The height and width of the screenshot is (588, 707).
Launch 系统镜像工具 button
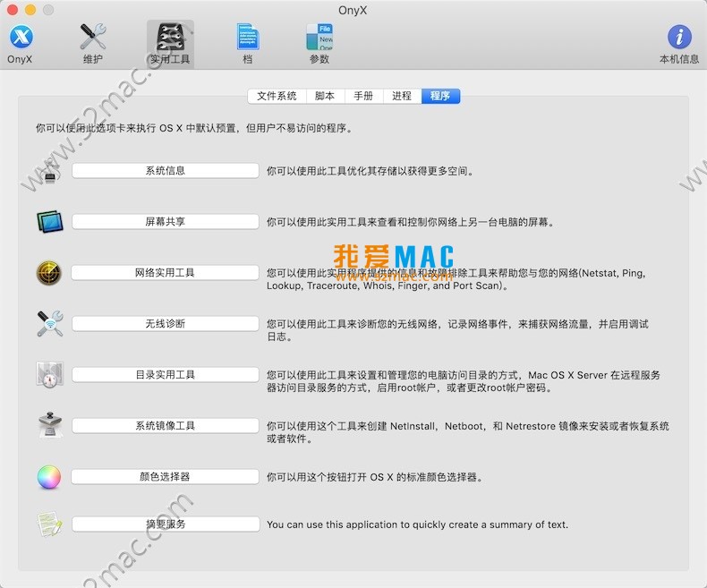pos(166,426)
